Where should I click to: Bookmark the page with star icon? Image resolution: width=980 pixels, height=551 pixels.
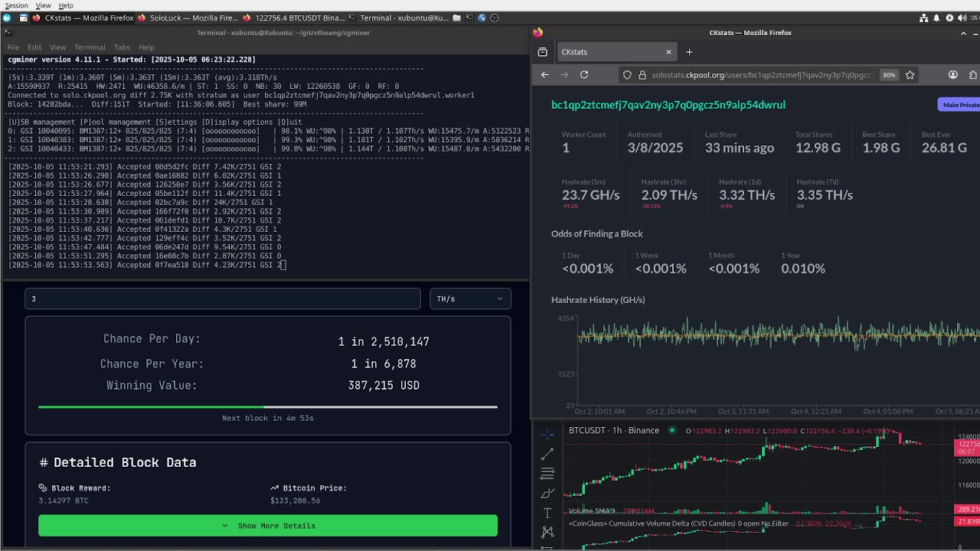coord(910,75)
